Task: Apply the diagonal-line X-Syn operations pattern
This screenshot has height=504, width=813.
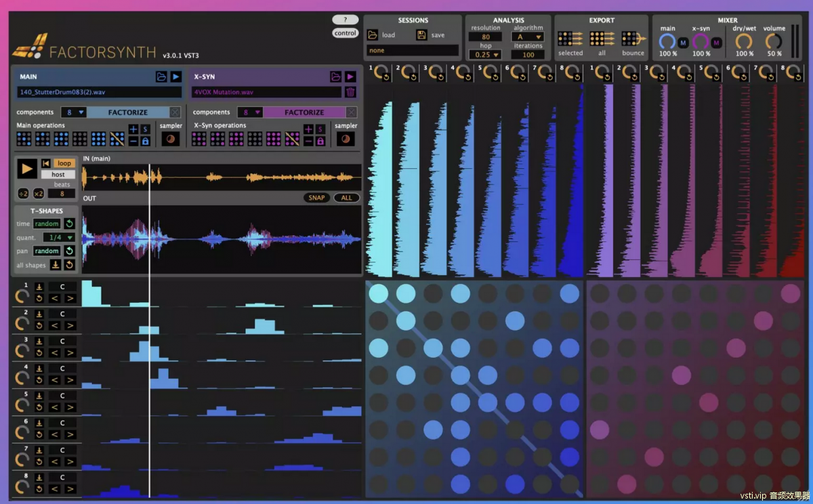Action: (292, 139)
